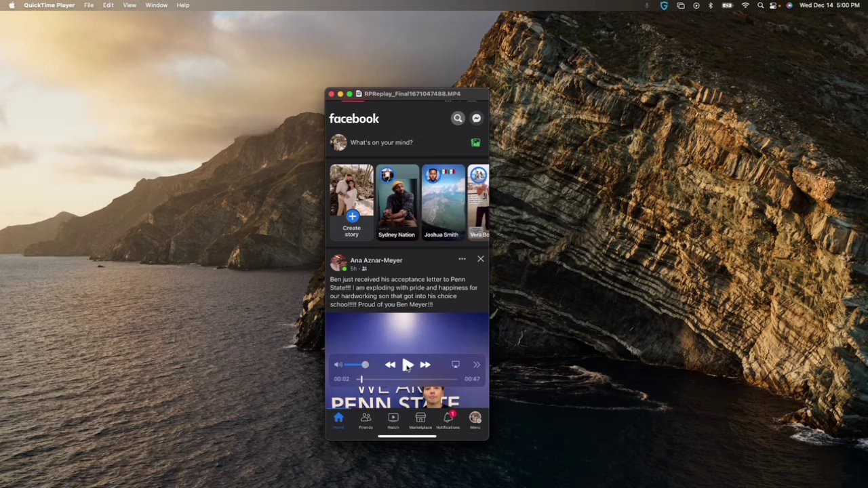Viewport: 868px width, 488px height.
Task: Click the AirPlay icon
Action: point(456,365)
